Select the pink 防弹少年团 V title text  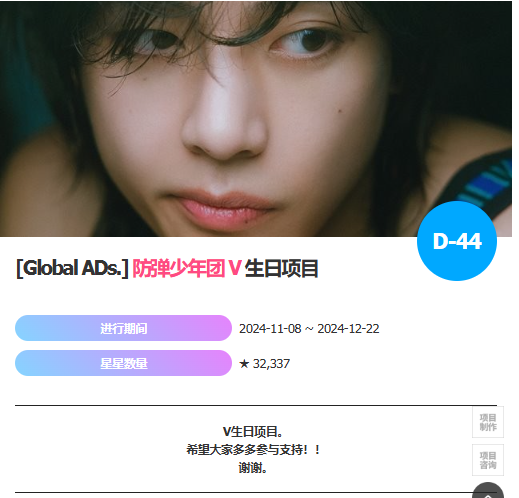click(x=187, y=268)
